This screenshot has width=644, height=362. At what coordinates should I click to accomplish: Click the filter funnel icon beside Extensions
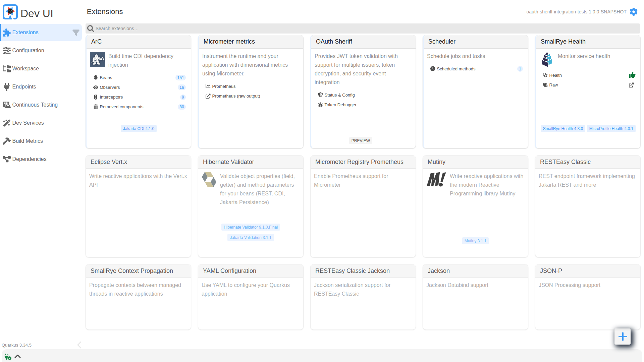point(76,33)
